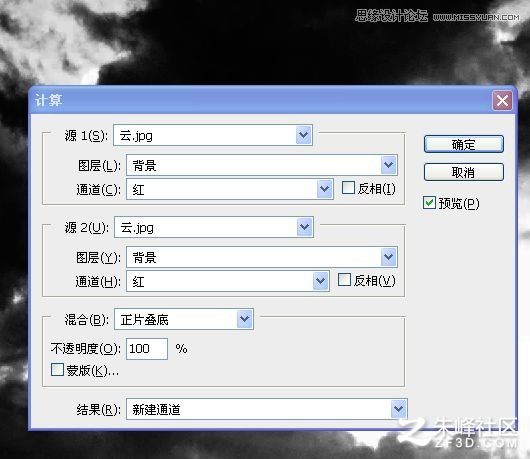Viewport: 530px width, 459px height.
Task: Open the 结果(R) result dropdown
Action: click(267, 409)
